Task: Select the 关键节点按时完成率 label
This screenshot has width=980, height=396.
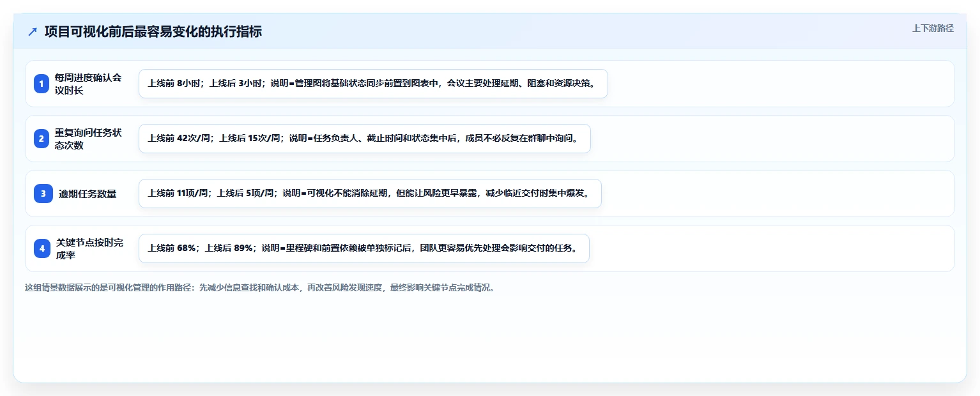Action: (89, 248)
